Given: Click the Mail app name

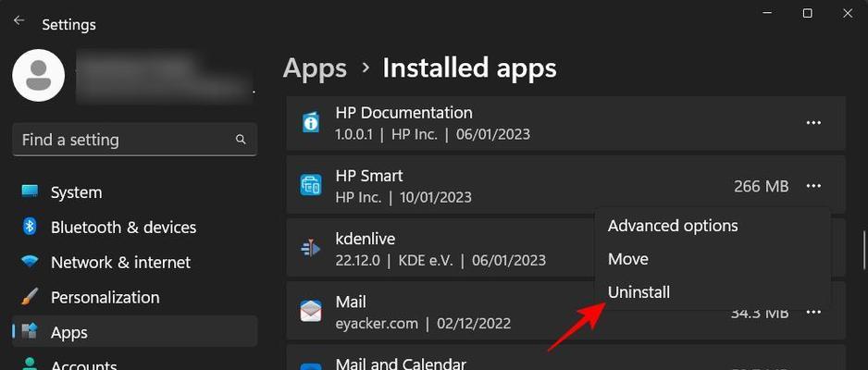Looking at the screenshot, I should [x=351, y=302].
